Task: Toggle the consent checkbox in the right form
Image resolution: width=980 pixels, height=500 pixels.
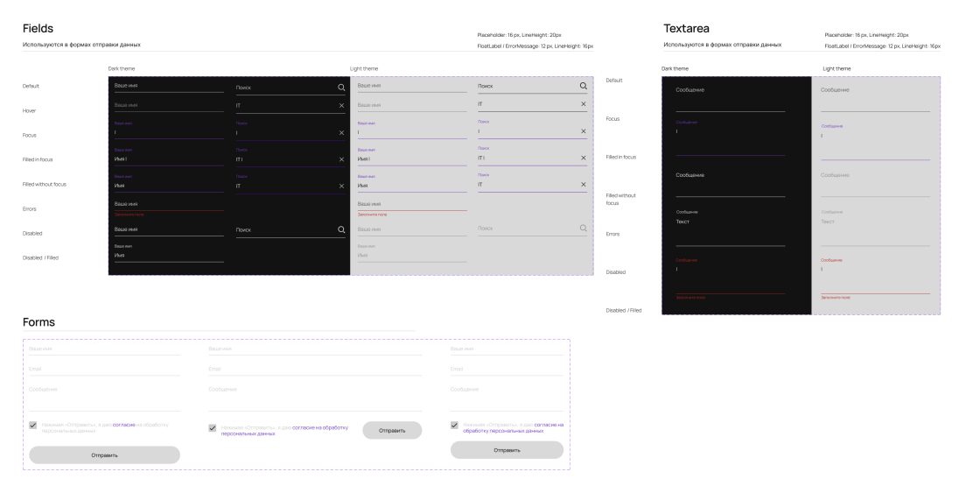Action: pyautogui.click(x=455, y=426)
